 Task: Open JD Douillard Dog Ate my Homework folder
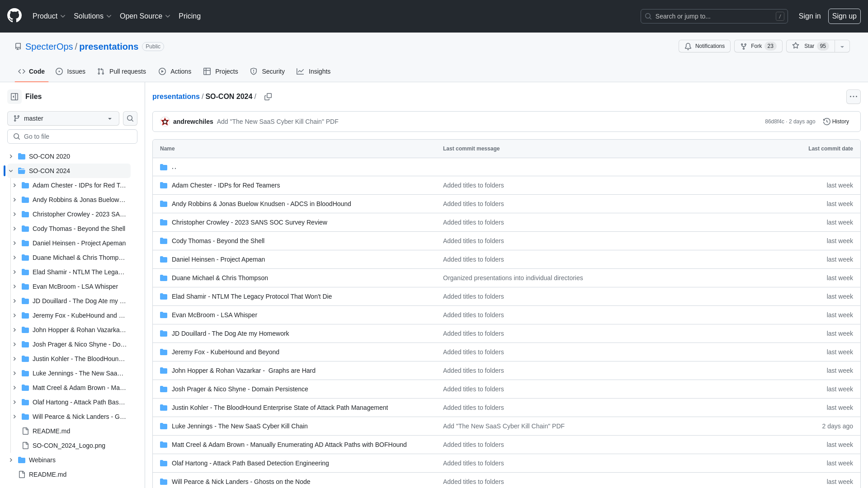[x=230, y=333]
